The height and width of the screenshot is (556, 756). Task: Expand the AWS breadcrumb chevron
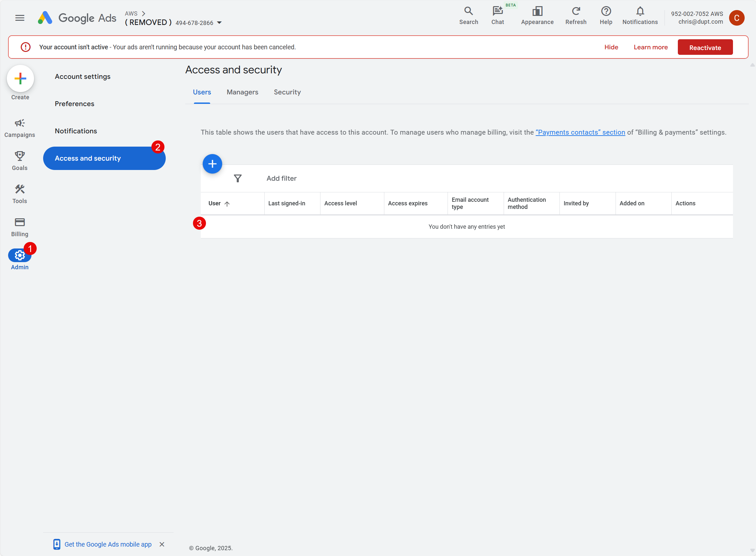pos(144,14)
